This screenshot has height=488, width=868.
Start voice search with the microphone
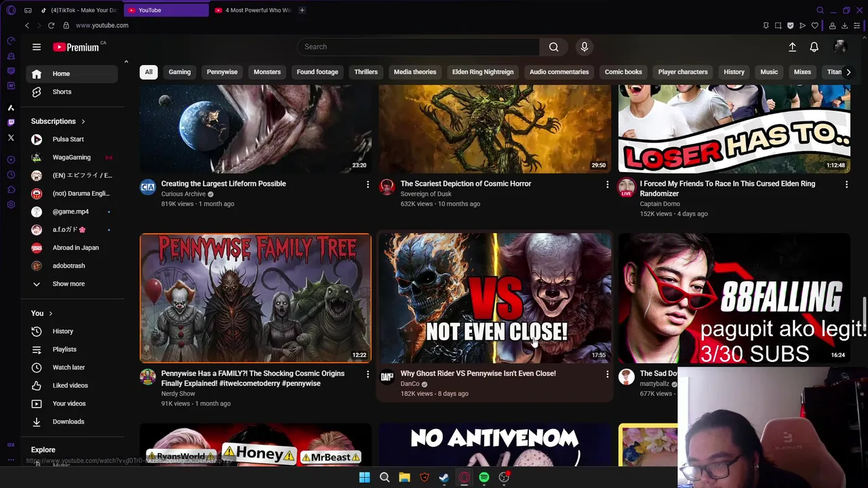pos(584,47)
